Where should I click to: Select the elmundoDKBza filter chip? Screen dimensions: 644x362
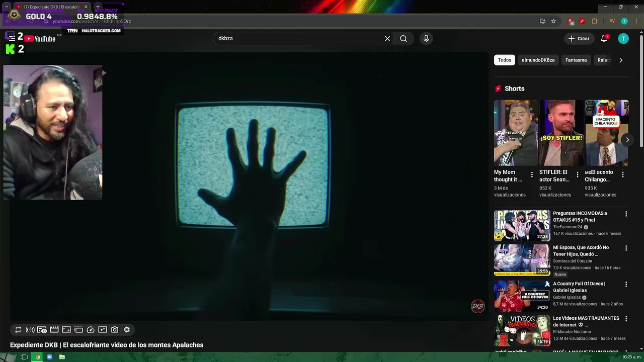click(538, 60)
